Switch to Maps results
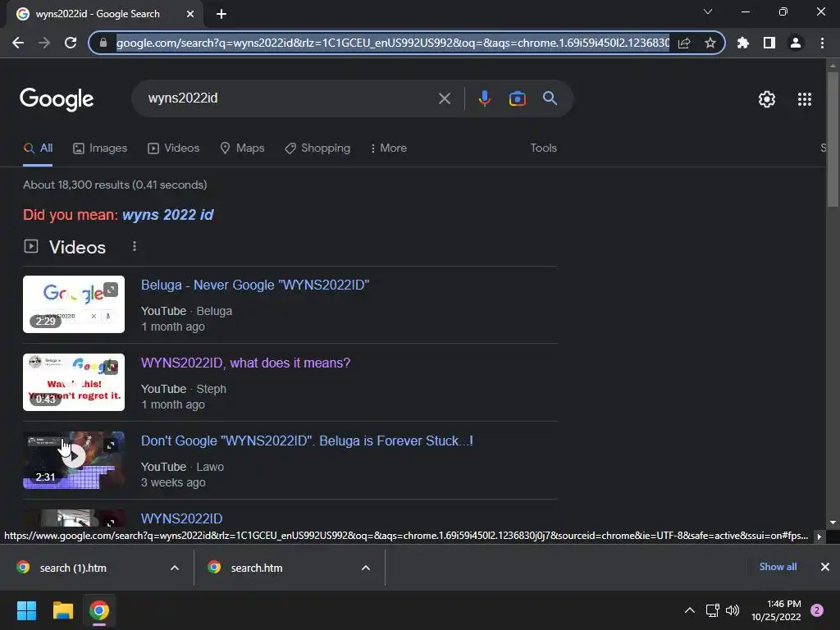 (243, 148)
